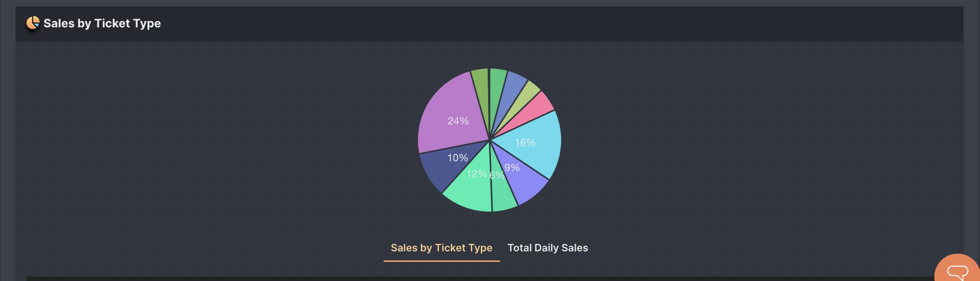Viewport: 980px width, 281px height.
Task: Select the Sales by Ticket Type tab
Action: tap(442, 248)
